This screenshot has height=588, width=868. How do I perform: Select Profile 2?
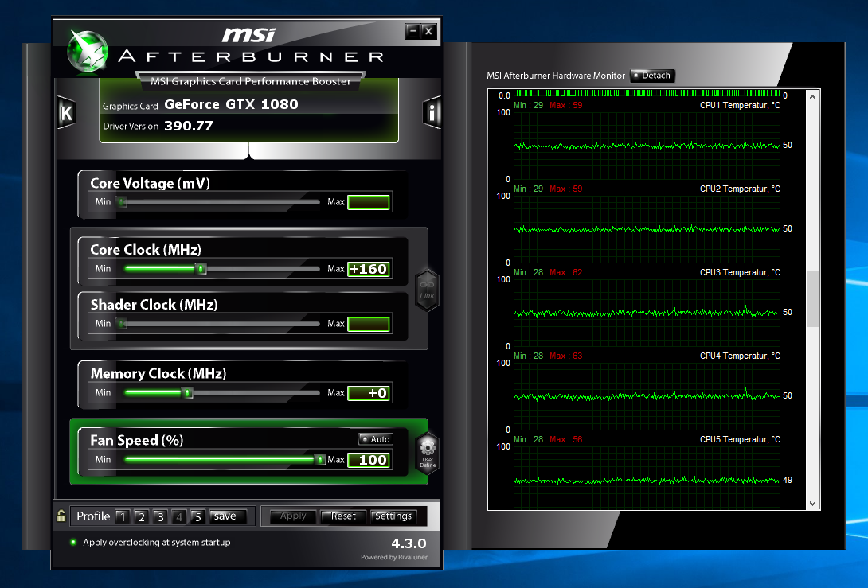141,516
